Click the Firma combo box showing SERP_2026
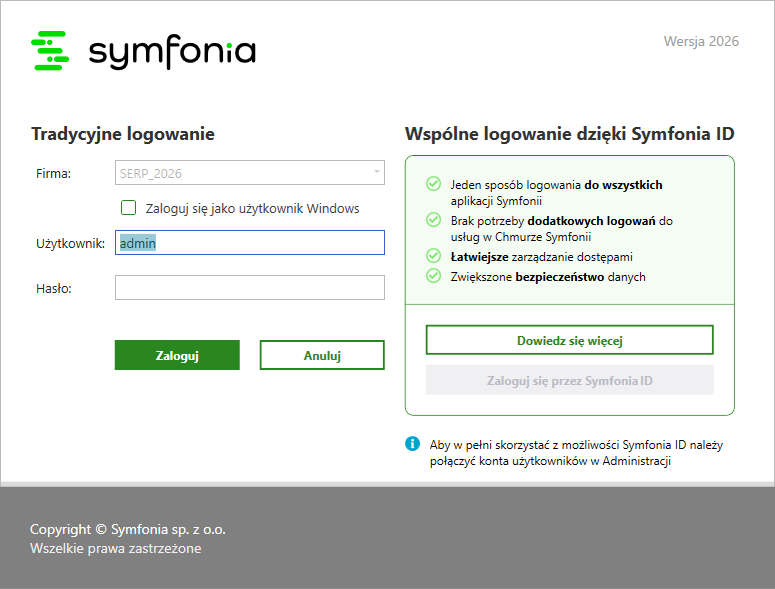Screen dimensions: 775x589 click(240, 173)
